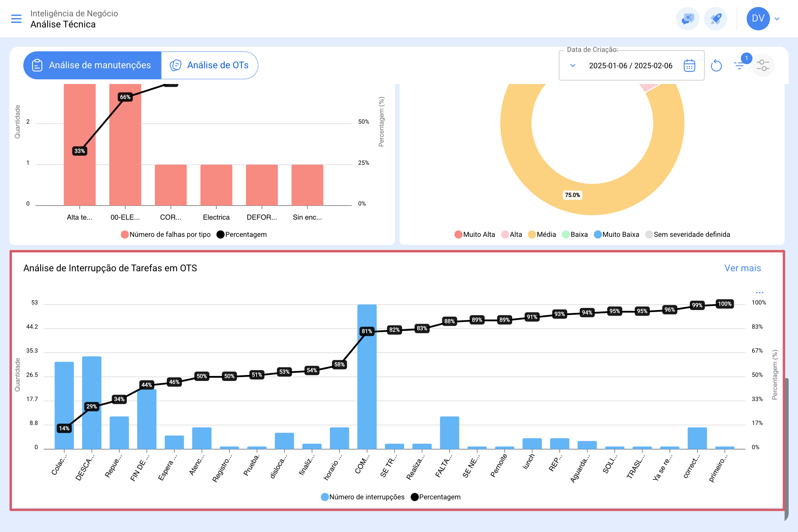Open the DV user avatar

[758, 19]
